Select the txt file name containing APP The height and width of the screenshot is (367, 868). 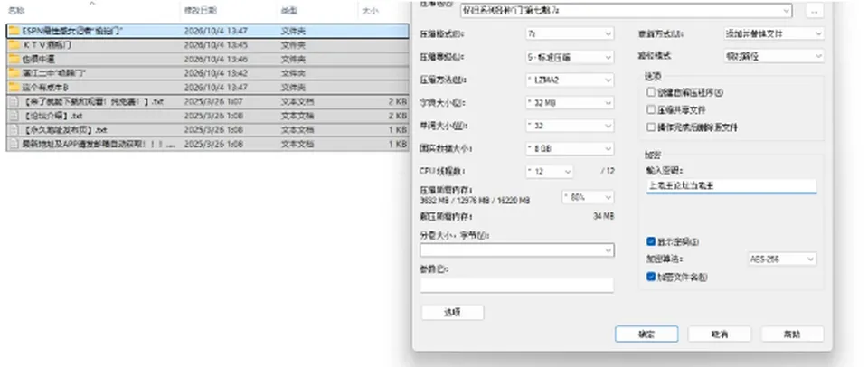point(99,144)
